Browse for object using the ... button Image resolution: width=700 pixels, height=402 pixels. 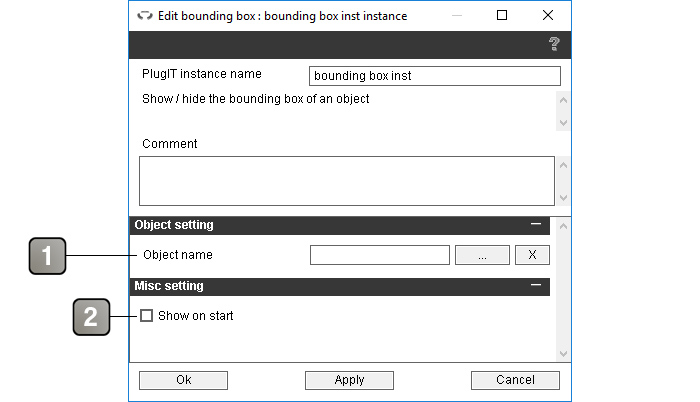coord(482,255)
